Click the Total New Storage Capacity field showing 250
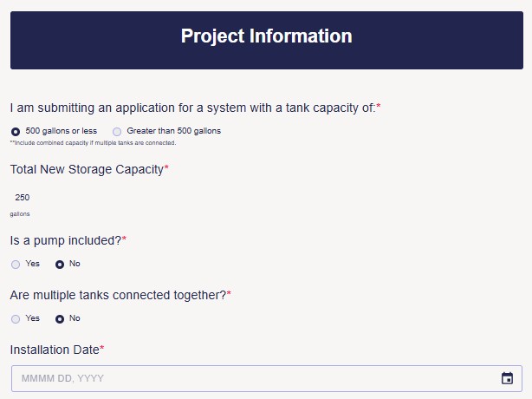The image size is (532, 399). (x=23, y=197)
